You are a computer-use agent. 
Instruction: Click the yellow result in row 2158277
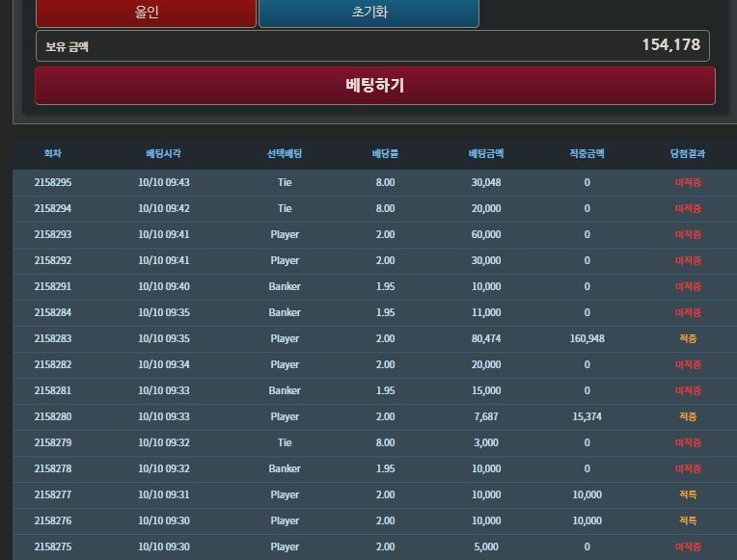coord(688,494)
